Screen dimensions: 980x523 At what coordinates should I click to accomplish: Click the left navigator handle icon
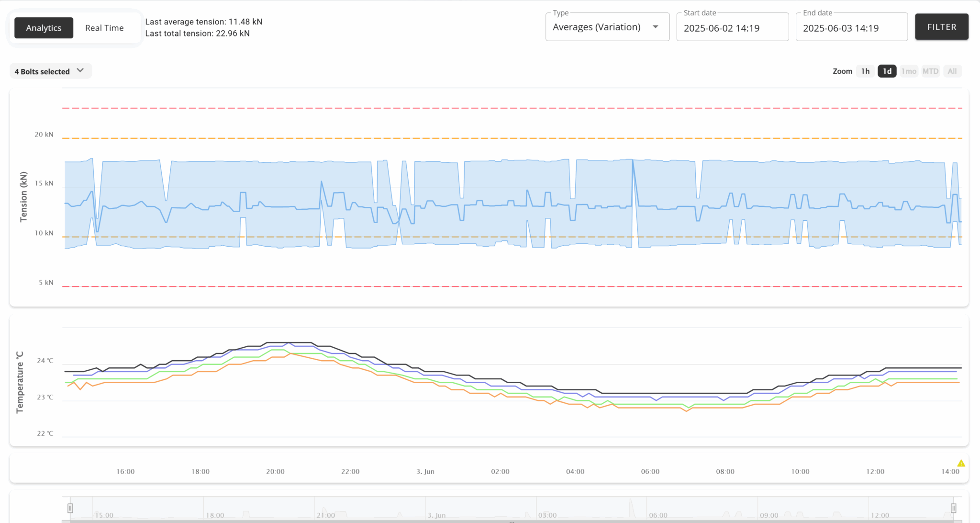coord(71,509)
